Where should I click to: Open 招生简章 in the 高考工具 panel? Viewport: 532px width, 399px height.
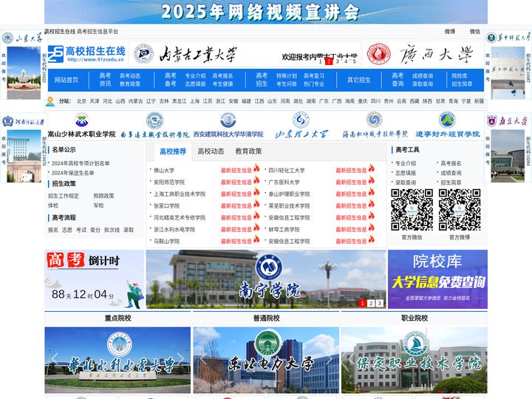coord(451,183)
